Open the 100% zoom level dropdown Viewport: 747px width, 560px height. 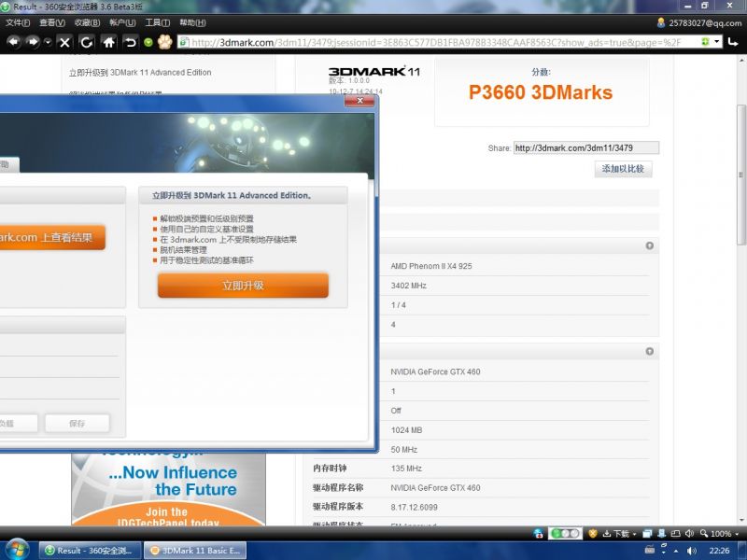click(x=719, y=533)
